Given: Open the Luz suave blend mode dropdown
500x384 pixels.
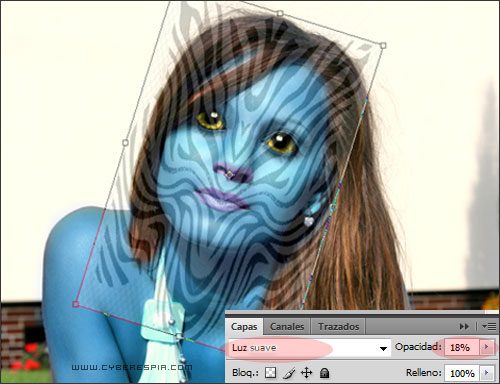Looking at the screenshot, I should coord(310,348).
